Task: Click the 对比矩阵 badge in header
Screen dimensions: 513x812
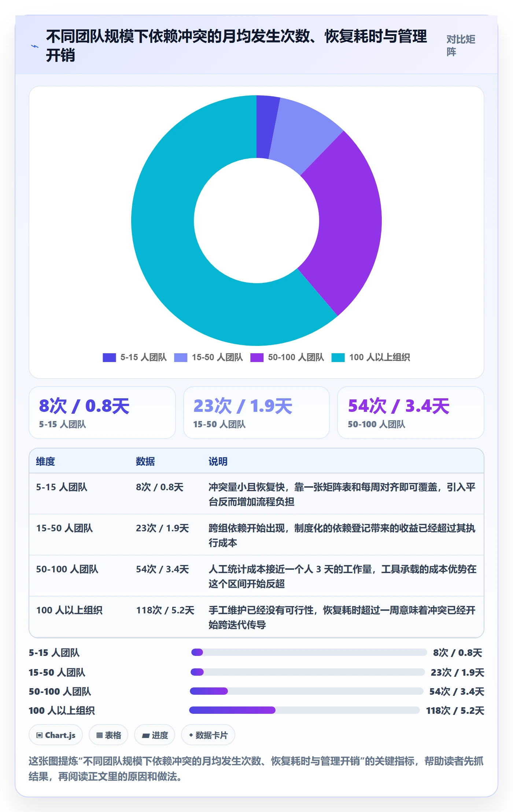Action: (x=461, y=45)
